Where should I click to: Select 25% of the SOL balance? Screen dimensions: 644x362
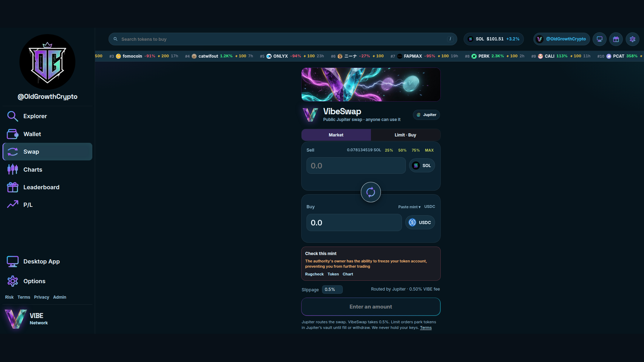pyautogui.click(x=389, y=150)
